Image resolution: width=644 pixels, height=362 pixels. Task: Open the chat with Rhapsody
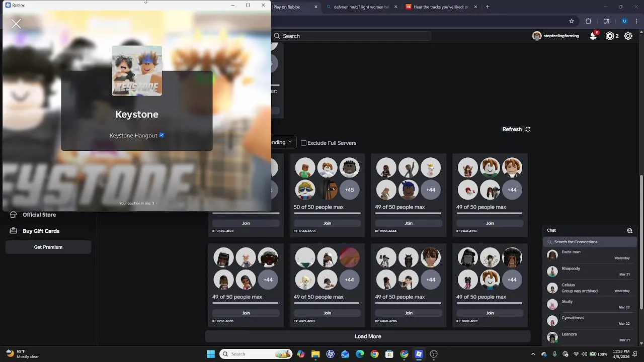tap(589, 271)
